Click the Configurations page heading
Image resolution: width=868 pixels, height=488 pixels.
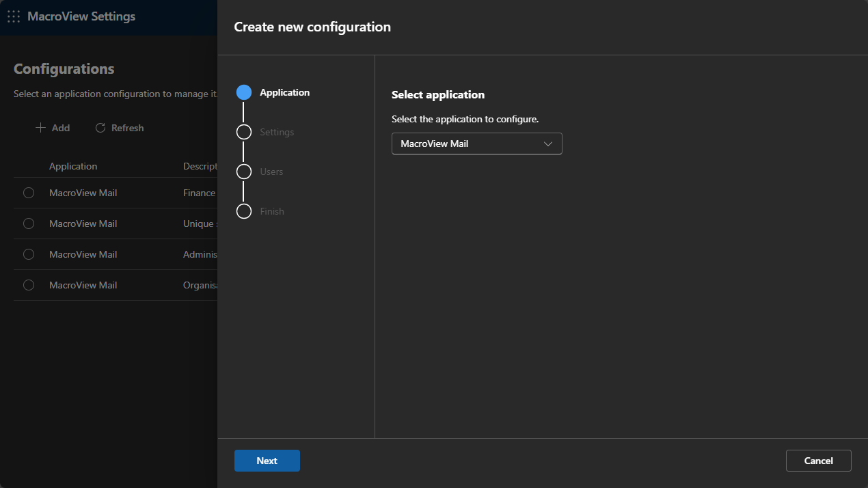point(64,69)
